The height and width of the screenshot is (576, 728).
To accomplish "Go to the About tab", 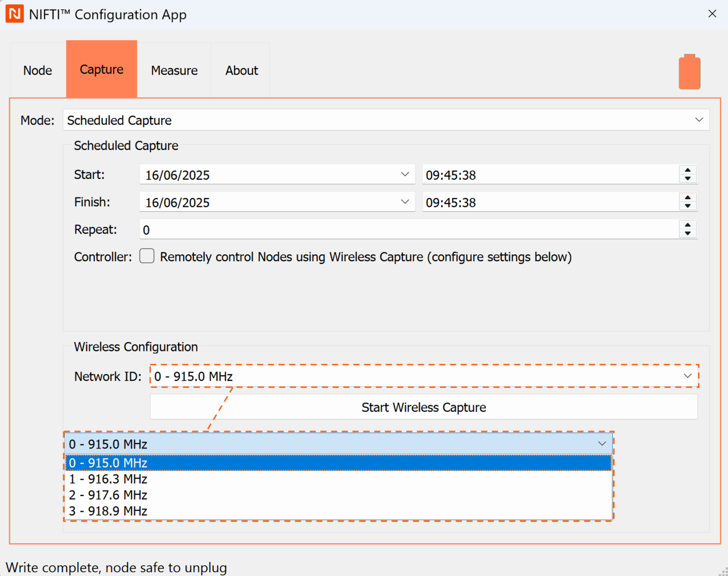I will pyautogui.click(x=242, y=70).
